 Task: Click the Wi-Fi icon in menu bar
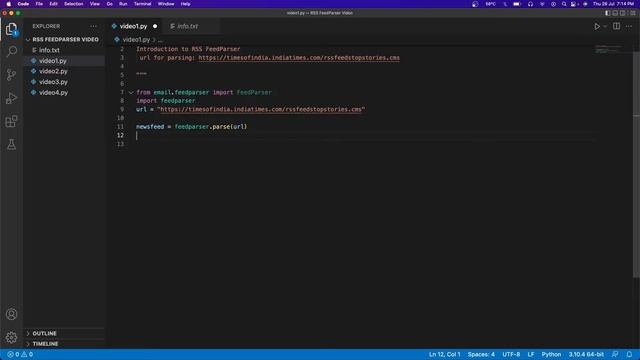pos(542,4)
